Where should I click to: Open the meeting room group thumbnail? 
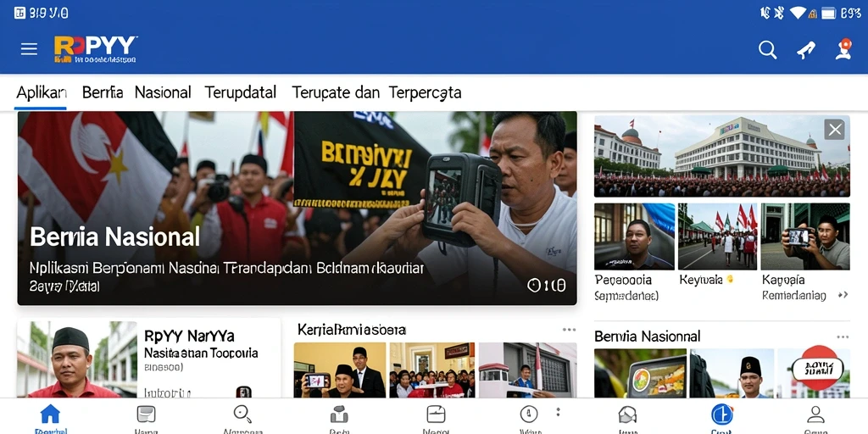431,370
